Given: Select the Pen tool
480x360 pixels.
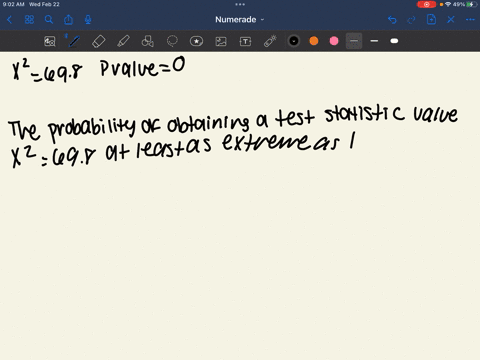Looking at the screenshot, I should point(74,41).
